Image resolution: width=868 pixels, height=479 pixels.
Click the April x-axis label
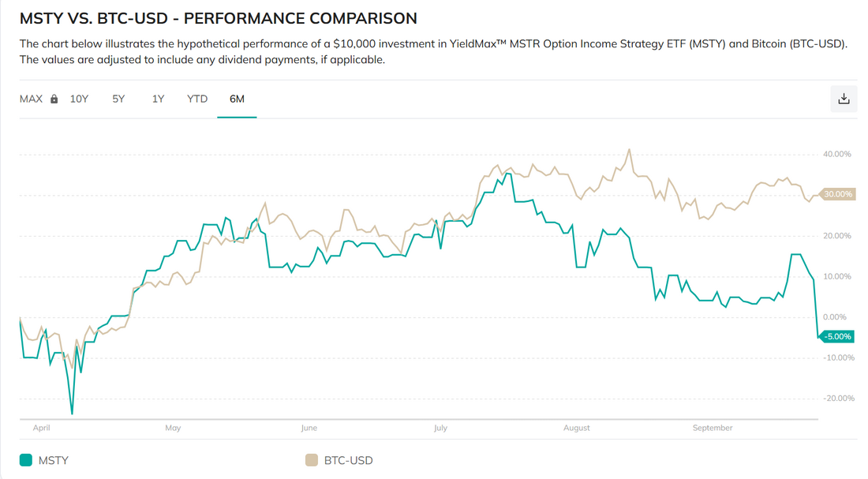click(42, 428)
